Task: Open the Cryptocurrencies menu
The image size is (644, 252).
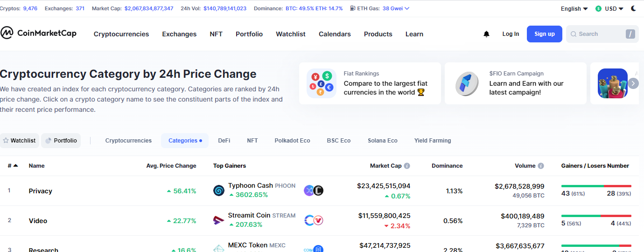Action: coord(121,34)
